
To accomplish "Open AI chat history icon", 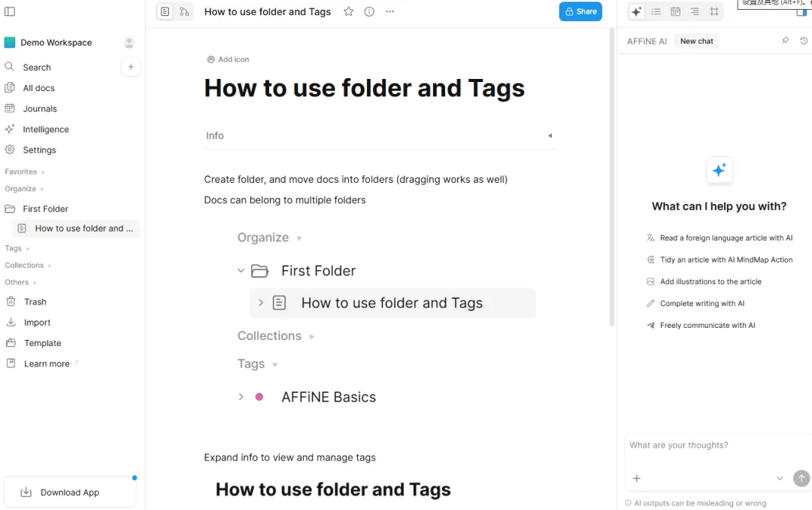I will point(804,41).
